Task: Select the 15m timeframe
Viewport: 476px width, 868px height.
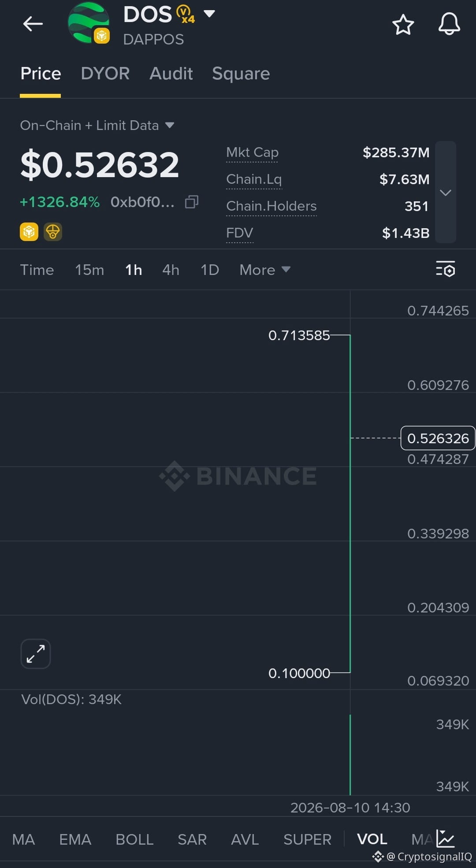Action: pyautogui.click(x=89, y=270)
